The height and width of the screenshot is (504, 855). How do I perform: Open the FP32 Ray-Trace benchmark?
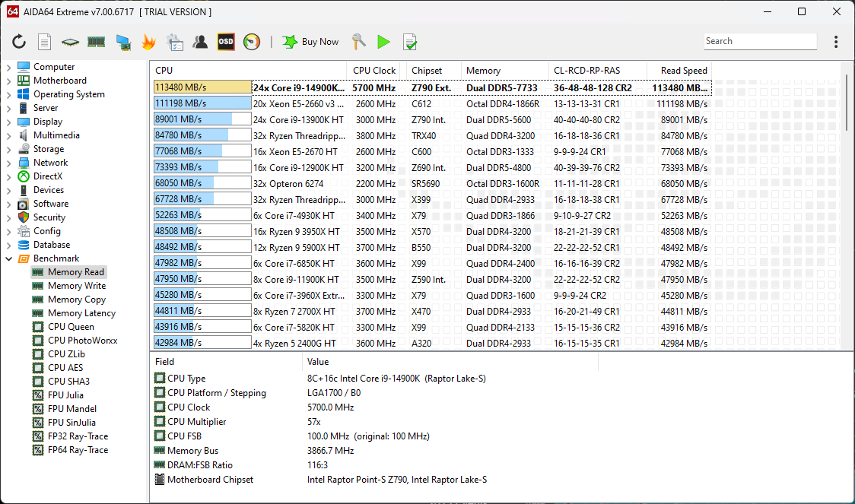click(x=78, y=436)
